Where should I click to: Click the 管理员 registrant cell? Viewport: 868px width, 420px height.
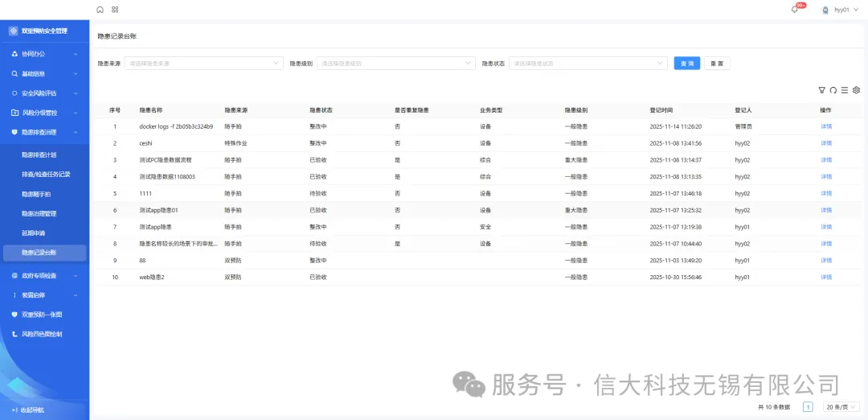point(743,126)
